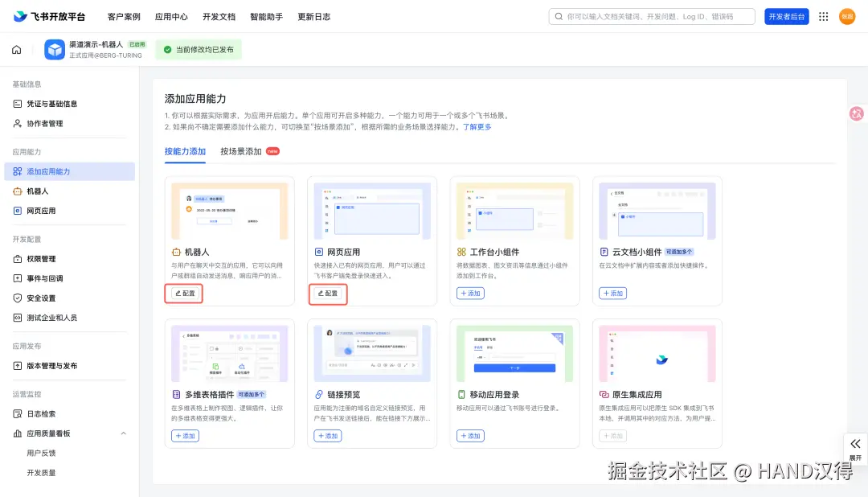Open 权限管理 in the sidebar

pos(69,259)
